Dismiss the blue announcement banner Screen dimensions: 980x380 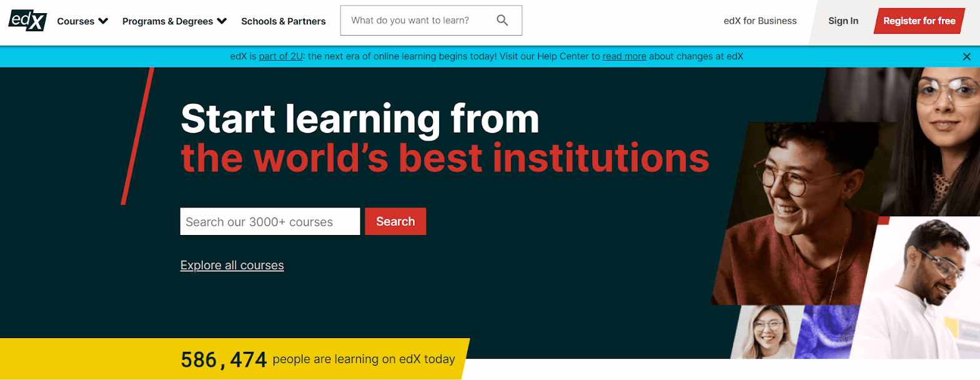click(x=966, y=57)
